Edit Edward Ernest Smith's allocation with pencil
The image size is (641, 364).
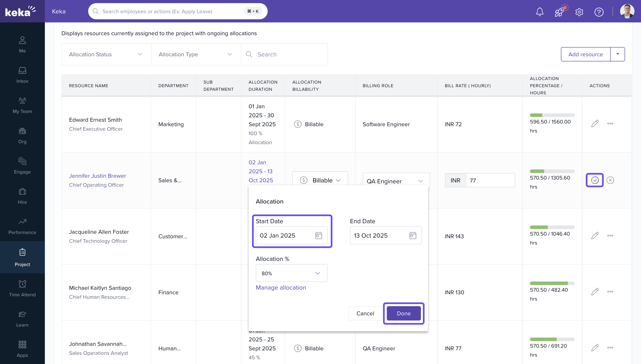pyautogui.click(x=595, y=123)
